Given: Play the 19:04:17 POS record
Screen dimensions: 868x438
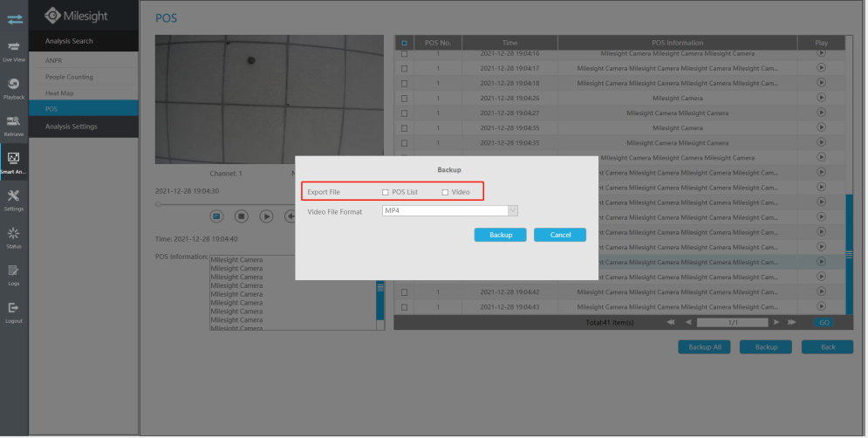Looking at the screenshot, I should click(x=821, y=67).
